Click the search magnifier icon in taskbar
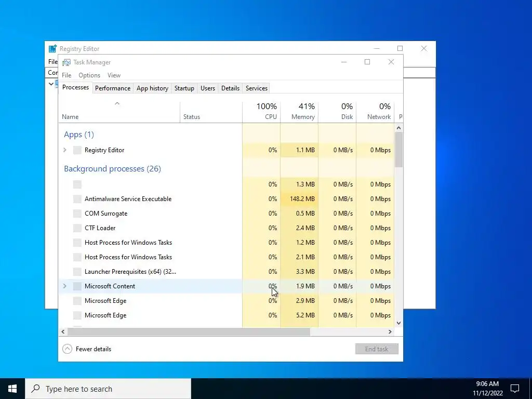 (x=35, y=389)
